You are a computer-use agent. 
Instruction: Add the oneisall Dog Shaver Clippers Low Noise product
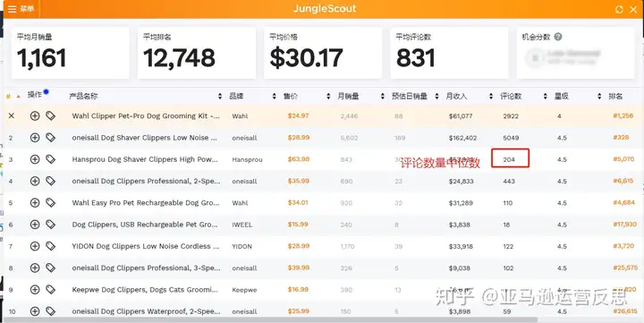coord(35,138)
